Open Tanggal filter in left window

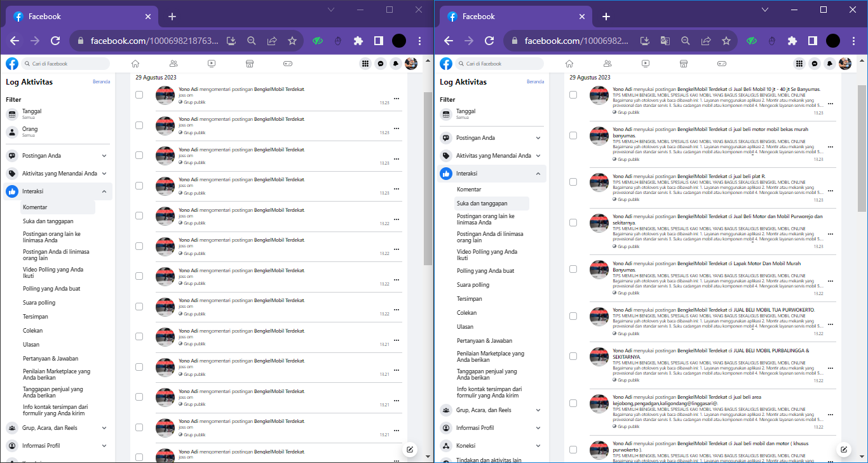coord(58,114)
